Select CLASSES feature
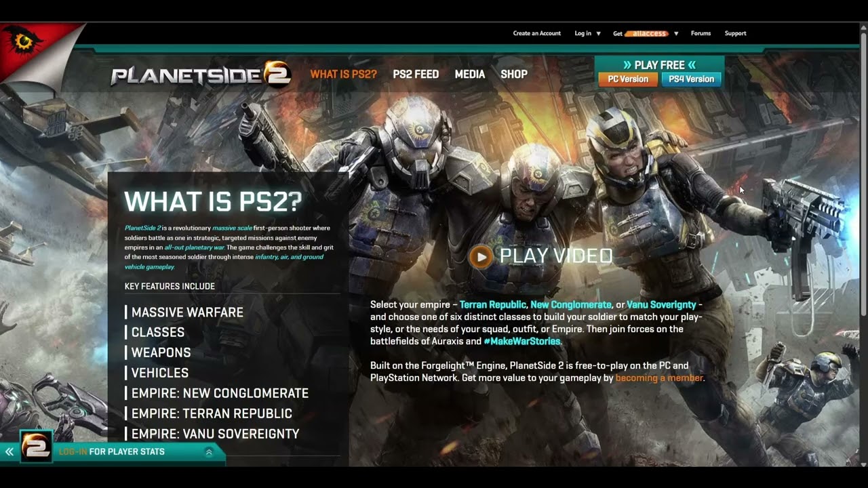 pos(158,332)
